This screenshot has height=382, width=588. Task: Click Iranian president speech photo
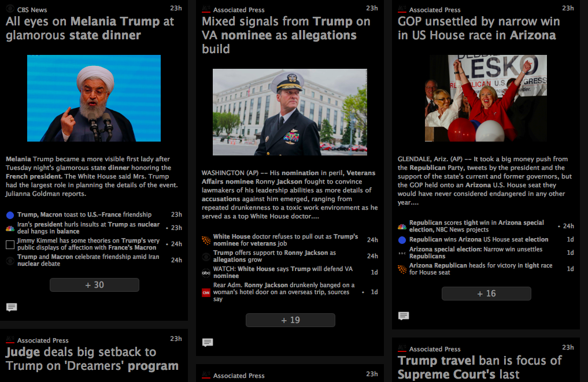[x=94, y=98]
